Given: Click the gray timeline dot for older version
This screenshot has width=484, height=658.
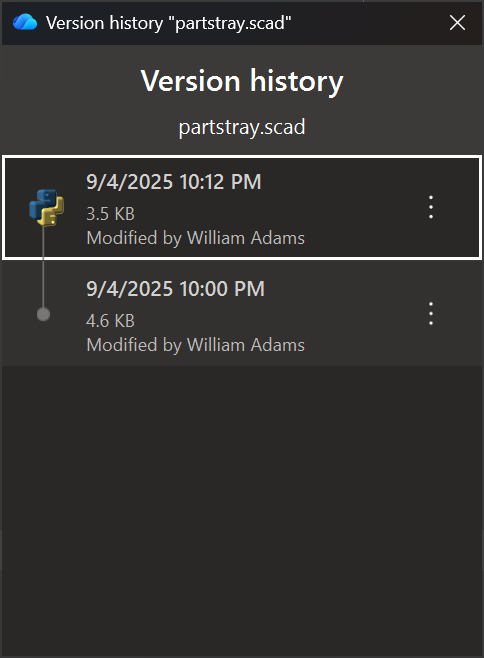Looking at the screenshot, I should tap(43, 314).
